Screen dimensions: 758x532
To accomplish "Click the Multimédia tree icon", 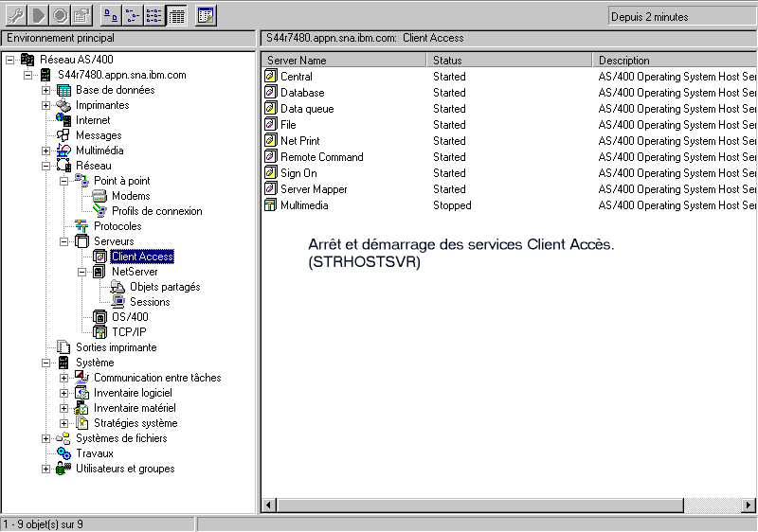I will click(x=63, y=151).
